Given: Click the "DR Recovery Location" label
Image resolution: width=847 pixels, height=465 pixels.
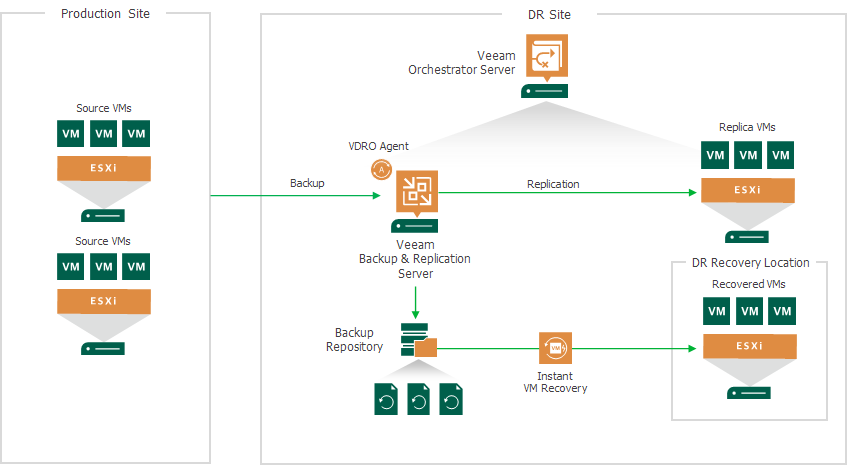Looking at the screenshot, I should point(750,263).
